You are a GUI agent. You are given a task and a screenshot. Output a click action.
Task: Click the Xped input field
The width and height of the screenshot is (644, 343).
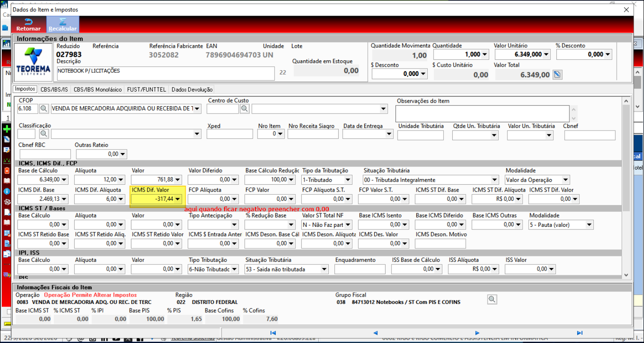point(230,134)
